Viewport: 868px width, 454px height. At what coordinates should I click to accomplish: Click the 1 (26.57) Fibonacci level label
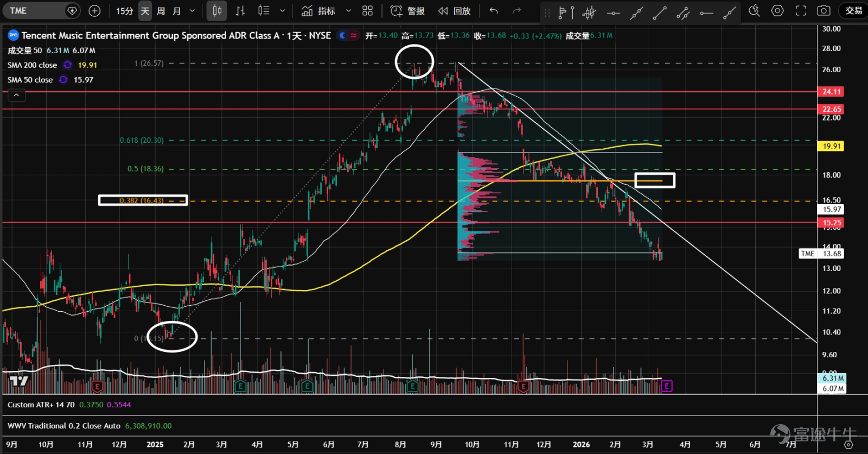[149, 63]
